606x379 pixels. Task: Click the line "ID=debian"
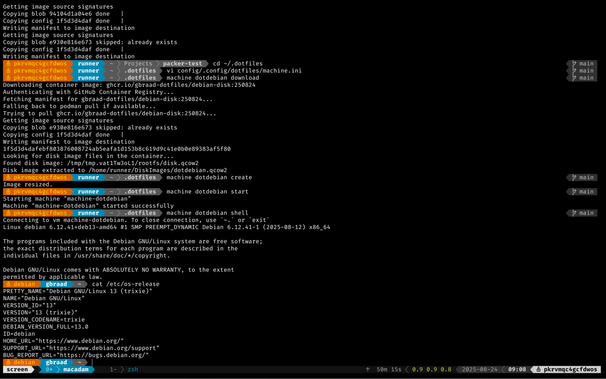coord(19,334)
